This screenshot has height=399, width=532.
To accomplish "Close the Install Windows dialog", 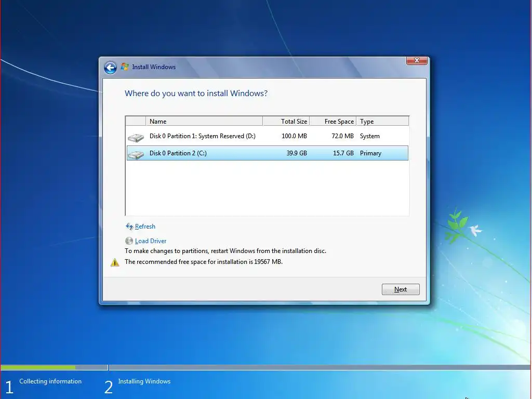I will [417, 60].
